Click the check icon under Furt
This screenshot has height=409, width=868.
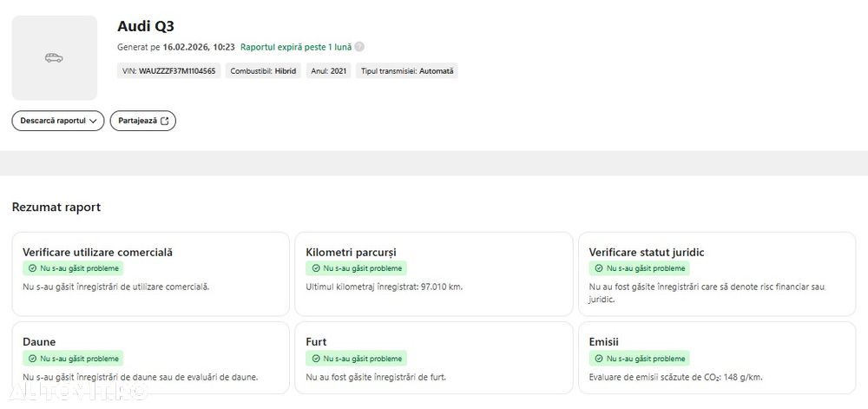coord(316,359)
